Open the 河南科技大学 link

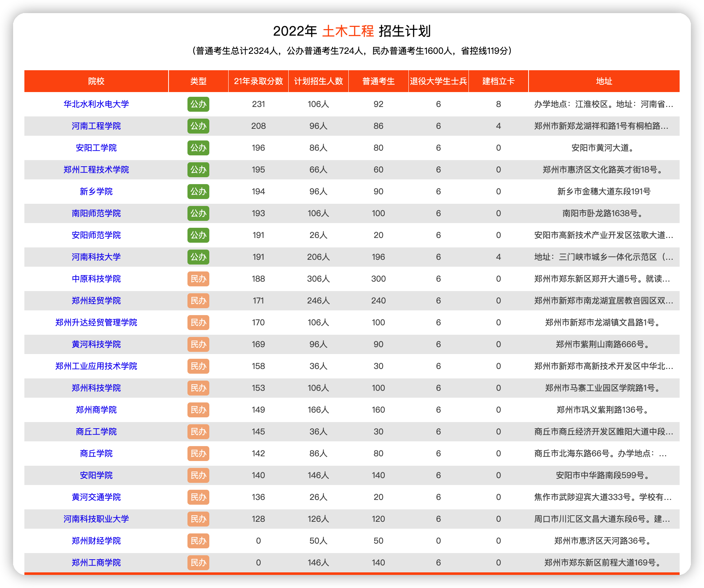(x=96, y=257)
